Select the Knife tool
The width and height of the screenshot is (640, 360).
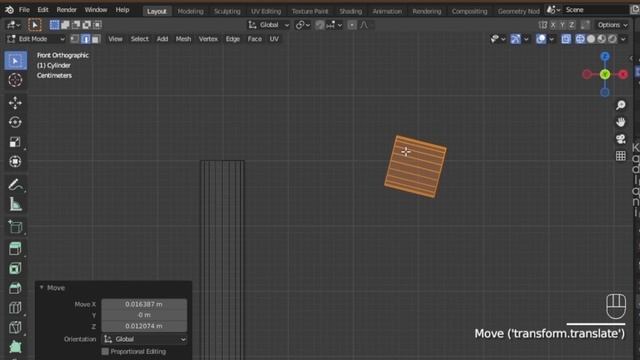pos(16,327)
